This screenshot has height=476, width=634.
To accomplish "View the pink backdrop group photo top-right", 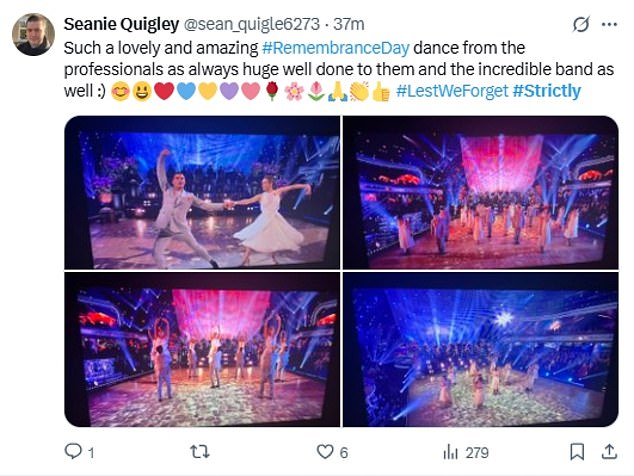I will (481, 193).
